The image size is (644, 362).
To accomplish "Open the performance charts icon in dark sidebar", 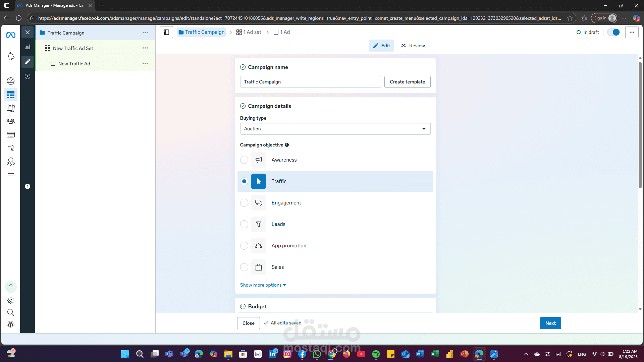I will [x=28, y=47].
